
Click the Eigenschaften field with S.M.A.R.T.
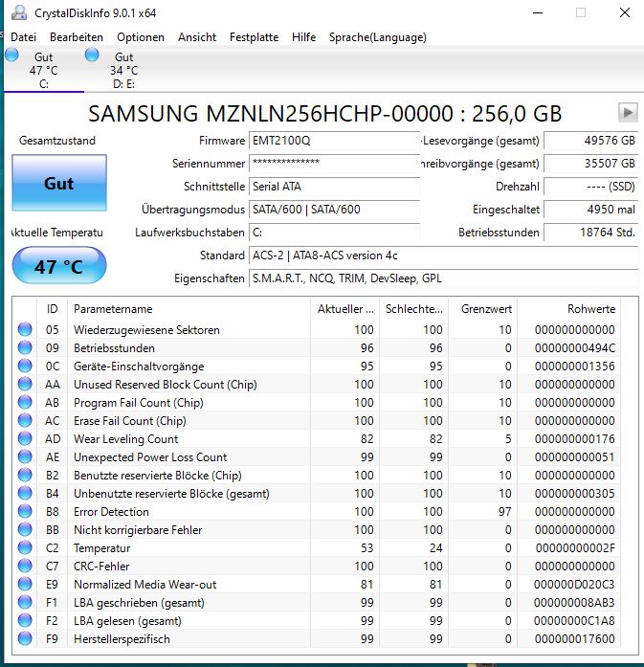pos(443,278)
